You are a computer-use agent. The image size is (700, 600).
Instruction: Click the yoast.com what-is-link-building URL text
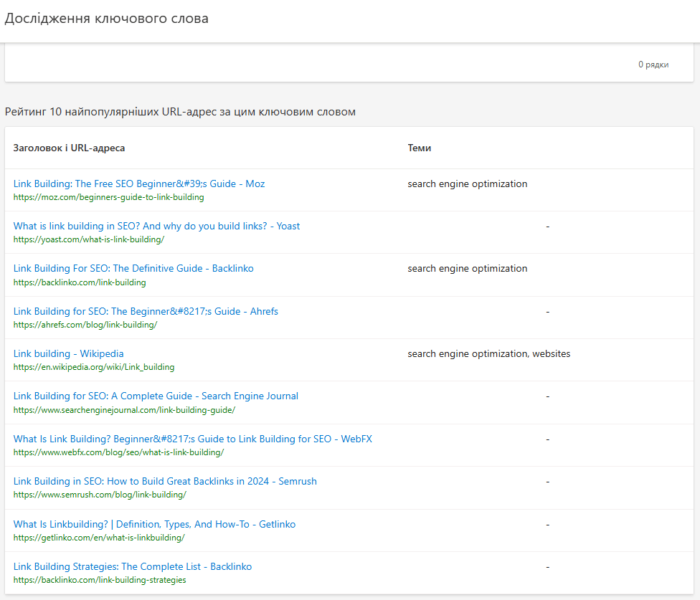(89, 239)
